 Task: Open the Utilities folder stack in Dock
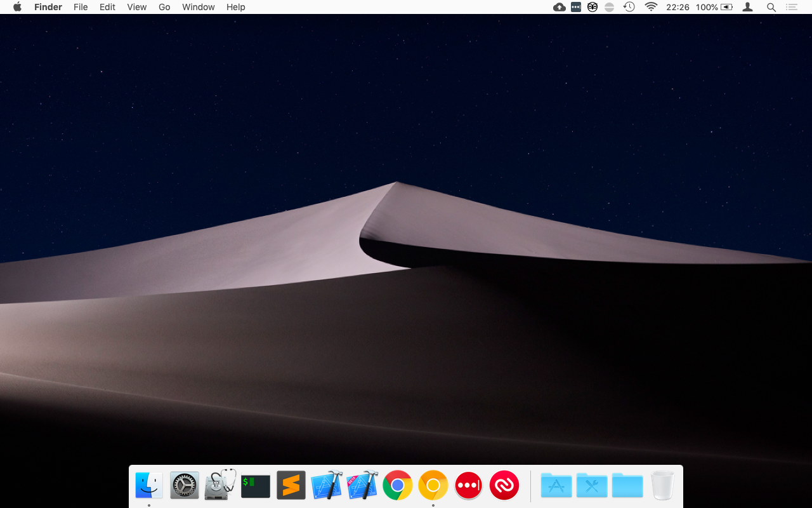click(592, 486)
